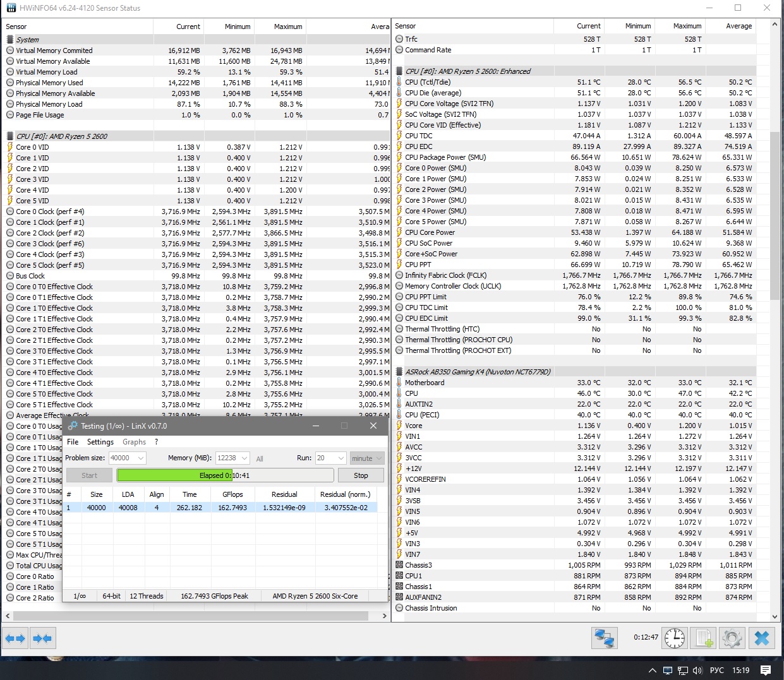Image resolution: width=784 pixels, height=680 pixels.
Task: Select the Page File Usage row
Action: coord(196,115)
